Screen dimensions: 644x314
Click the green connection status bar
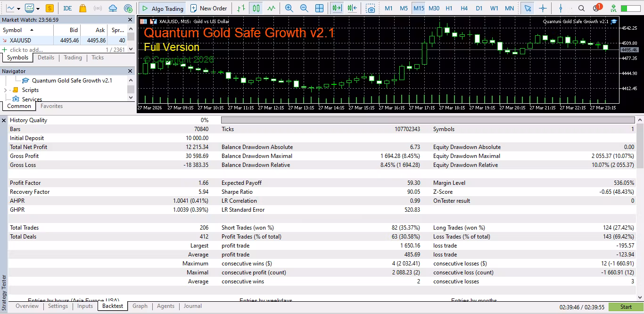click(631, 8)
